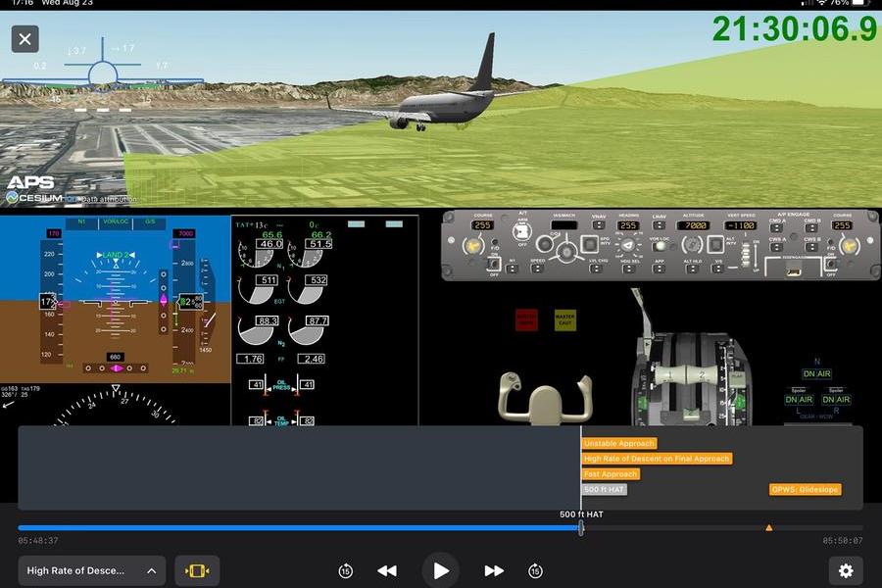Collapse the event selector chevron
The image size is (882, 588).
(x=151, y=570)
